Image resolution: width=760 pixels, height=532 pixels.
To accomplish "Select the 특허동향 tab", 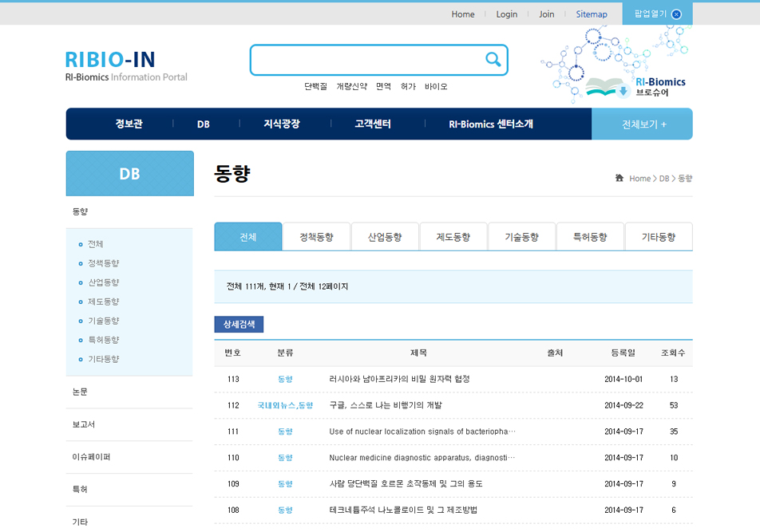I will pos(590,237).
